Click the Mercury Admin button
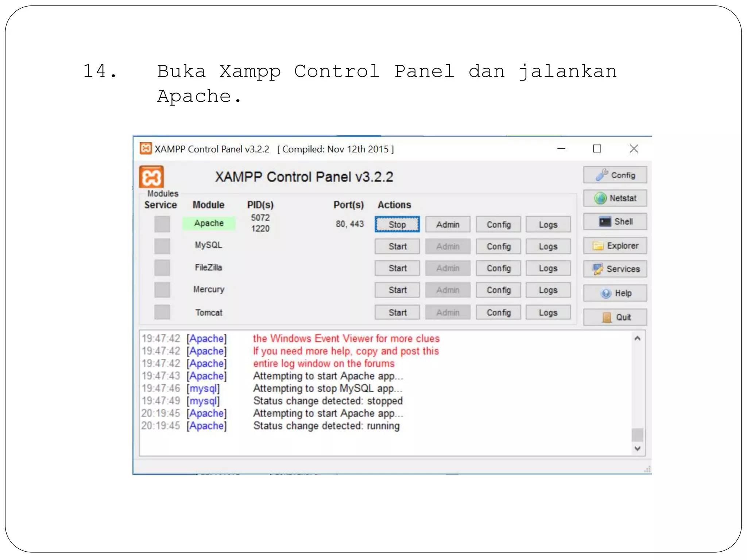 click(x=448, y=290)
